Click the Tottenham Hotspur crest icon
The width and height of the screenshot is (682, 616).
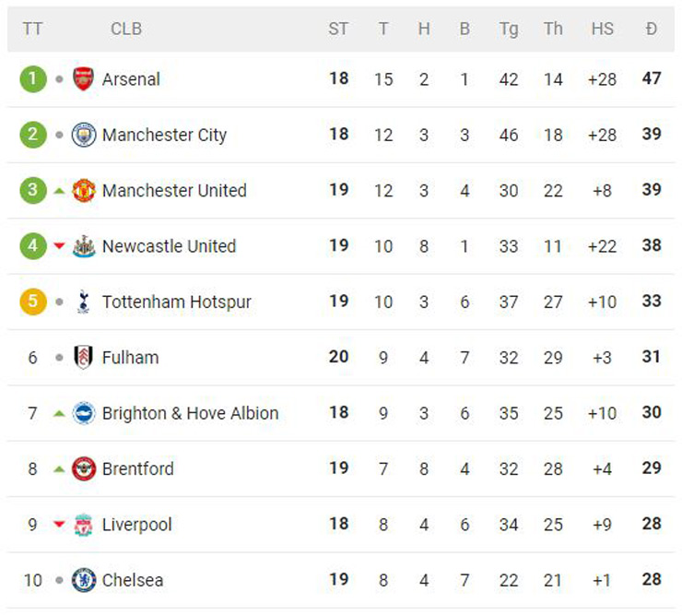click(84, 302)
